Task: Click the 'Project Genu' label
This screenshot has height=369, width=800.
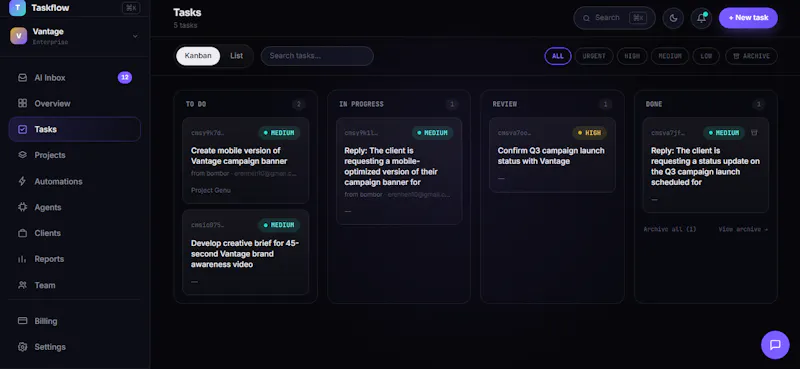Action: point(211,190)
